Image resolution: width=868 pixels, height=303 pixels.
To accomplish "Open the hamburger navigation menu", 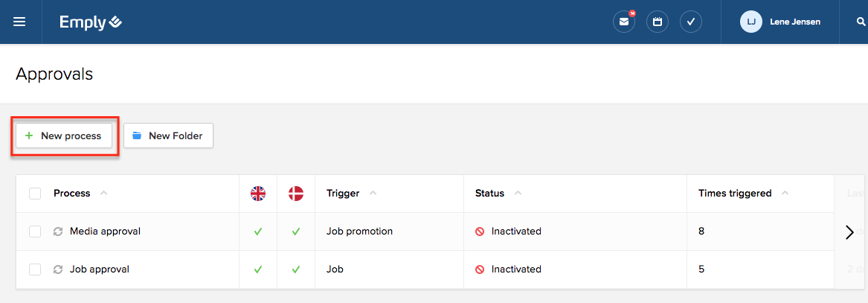I will 19,22.
